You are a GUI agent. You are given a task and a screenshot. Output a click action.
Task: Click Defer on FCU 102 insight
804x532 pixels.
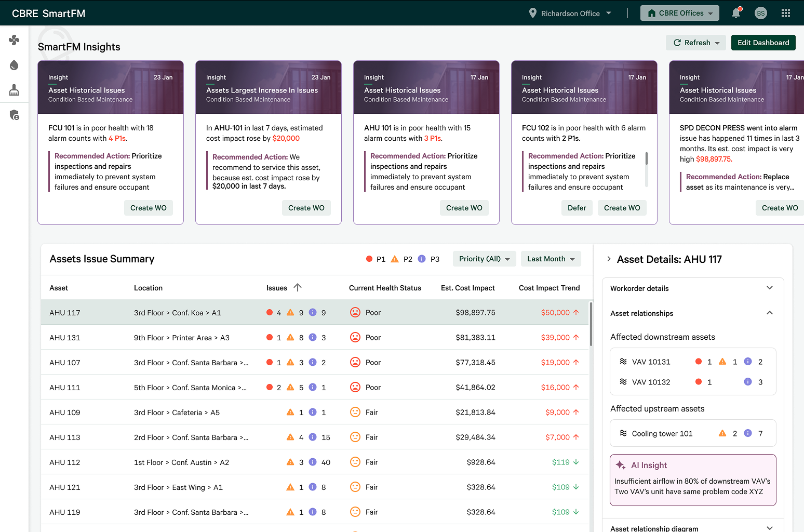point(577,208)
